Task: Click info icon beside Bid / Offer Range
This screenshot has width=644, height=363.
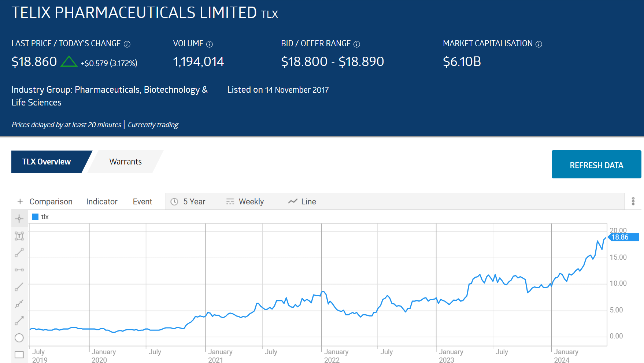Action: coord(357,44)
